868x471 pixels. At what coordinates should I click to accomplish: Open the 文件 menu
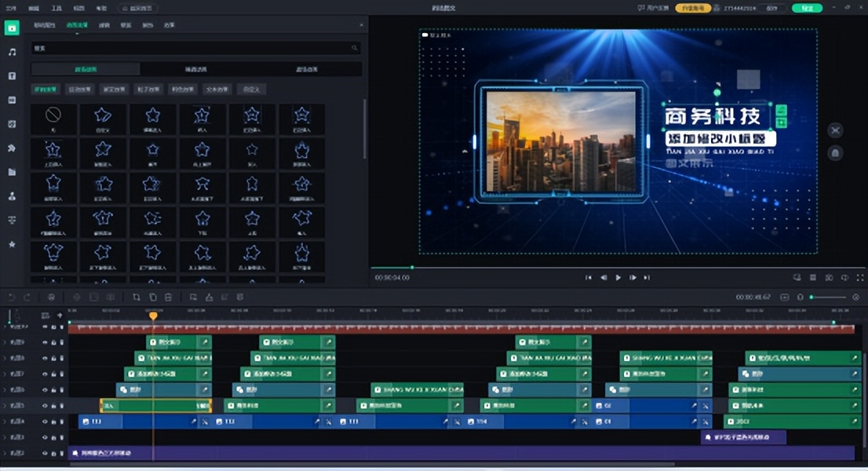(x=11, y=9)
